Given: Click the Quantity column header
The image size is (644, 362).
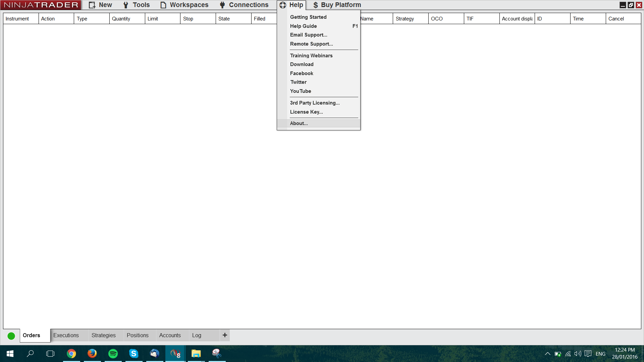Looking at the screenshot, I should click(x=127, y=19).
